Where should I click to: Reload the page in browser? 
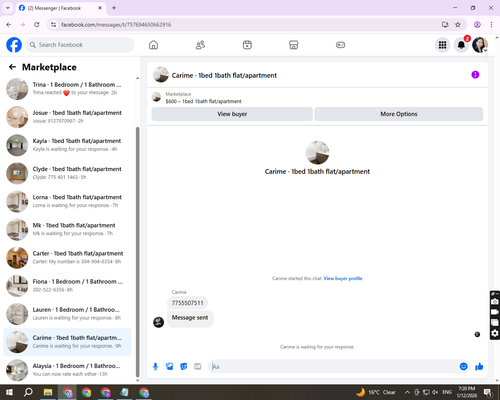[x=37, y=24]
